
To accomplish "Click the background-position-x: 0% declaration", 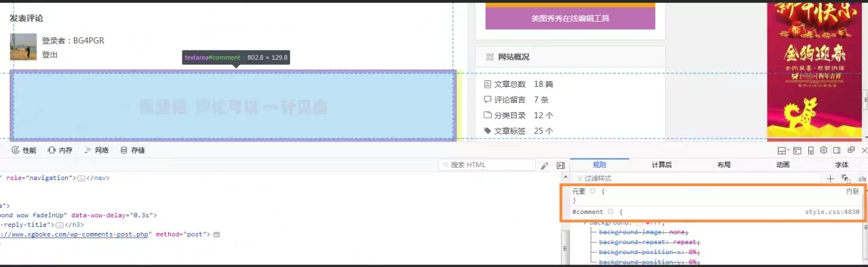I will (649, 252).
